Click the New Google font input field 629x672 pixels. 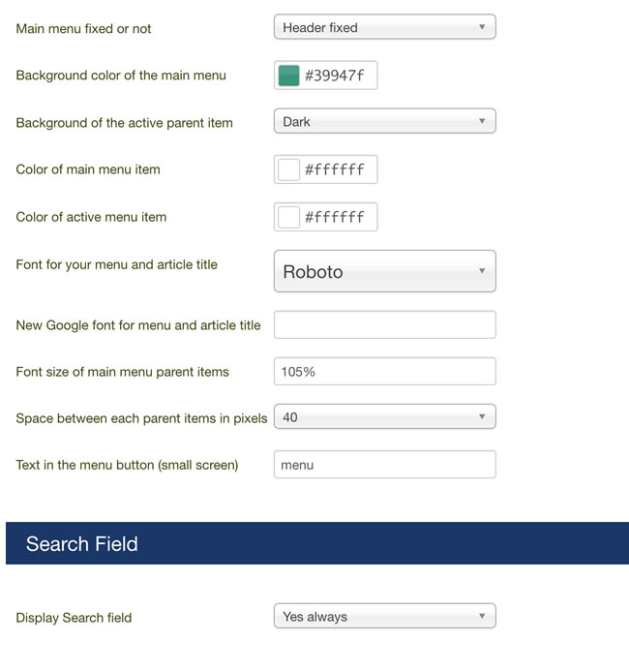pyautogui.click(x=384, y=324)
